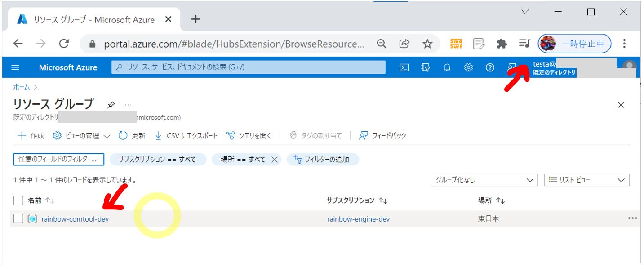Bookmark this page with the star icon
The image size is (644, 267).
(x=427, y=44)
